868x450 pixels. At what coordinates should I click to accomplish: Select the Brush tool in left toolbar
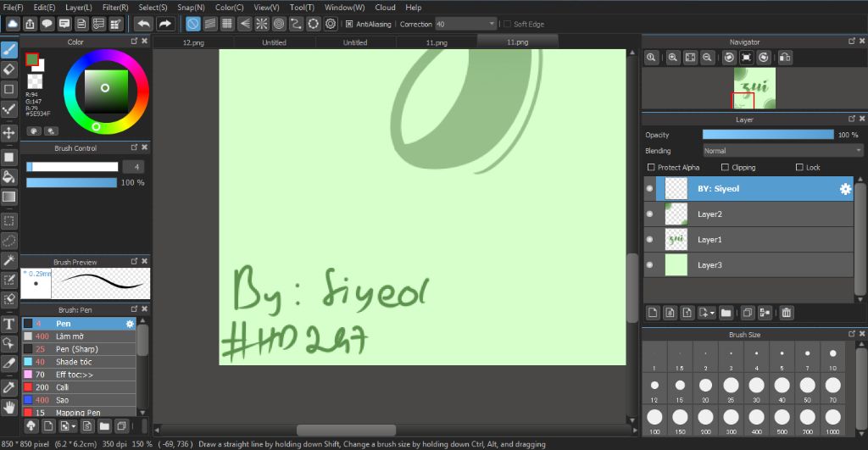click(x=8, y=50)
